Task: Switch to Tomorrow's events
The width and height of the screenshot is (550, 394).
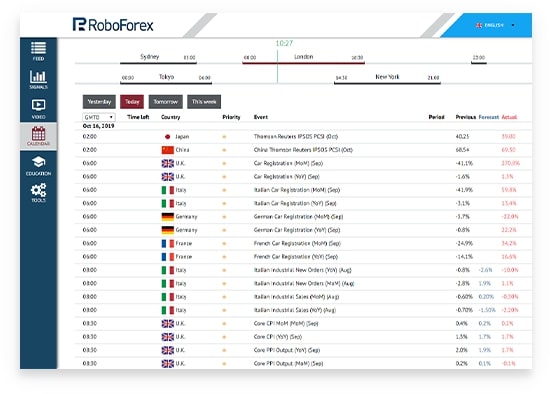Action: pos(166,102)
